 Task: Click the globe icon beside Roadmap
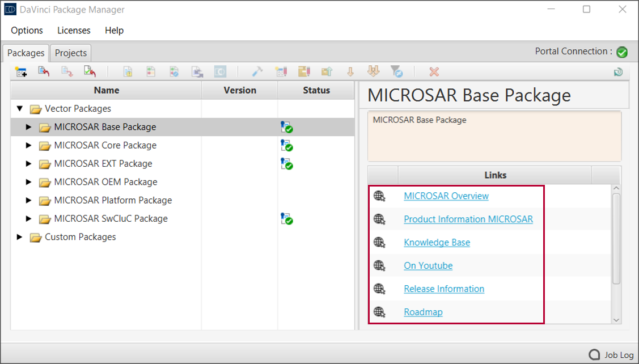(379, 312)
